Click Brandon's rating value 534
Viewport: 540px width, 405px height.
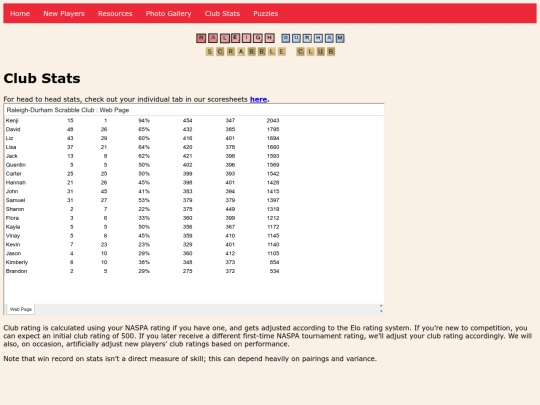[x=274, y=271]
